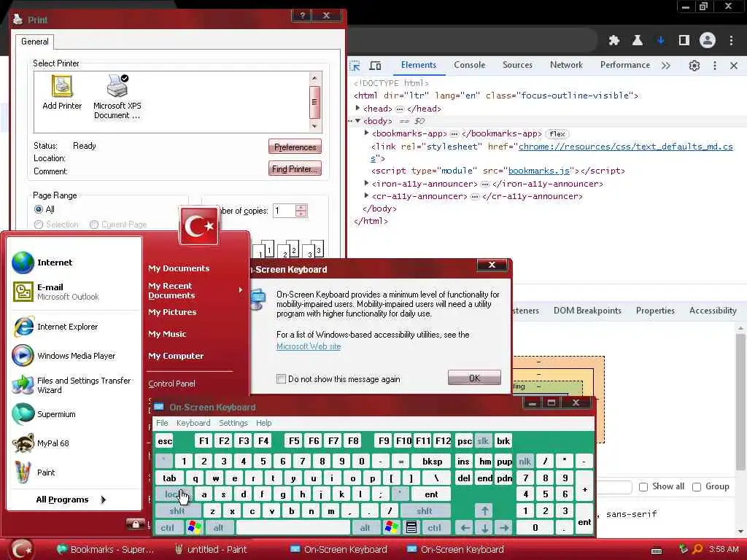Click the up arrow key on keyboard
This screenshot has width=747, height=560.
(484, 510)
